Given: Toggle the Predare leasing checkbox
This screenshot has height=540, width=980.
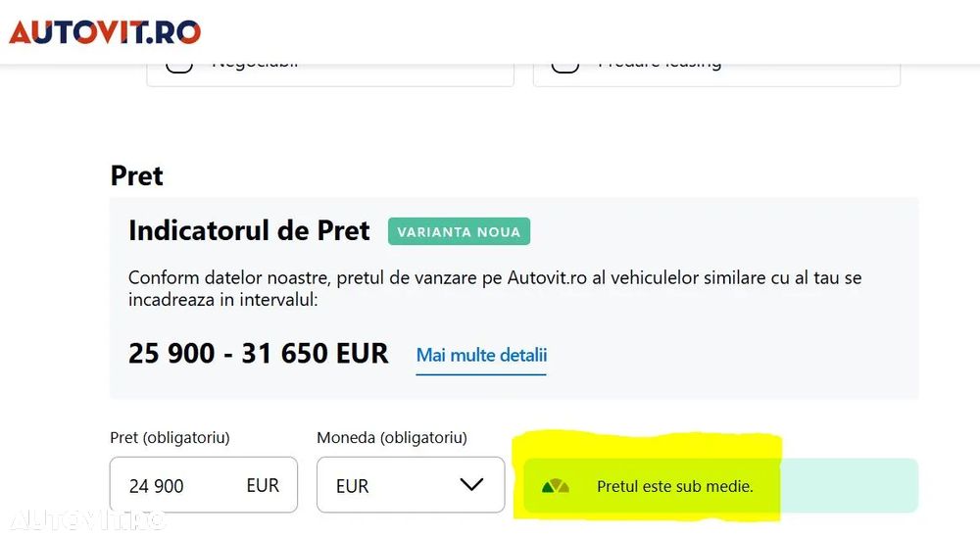Looking at the screenshot, I should (564, 64).
